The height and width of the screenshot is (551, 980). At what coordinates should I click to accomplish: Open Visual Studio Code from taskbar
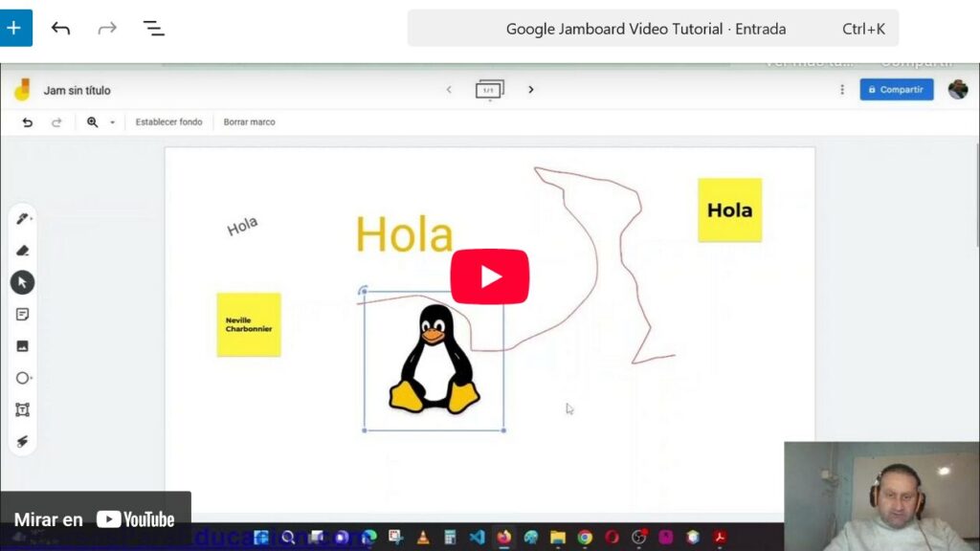(477, 538)
